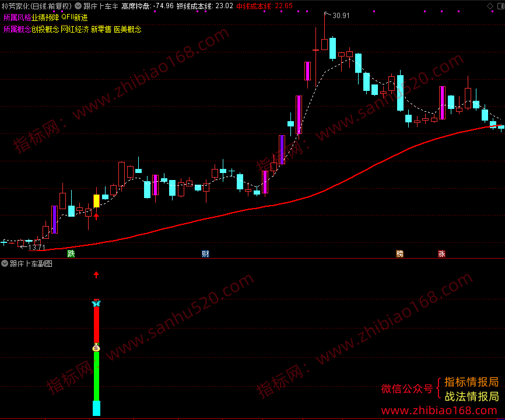The image size is (505, 420).
Task: Click the green segment of the signal bar
Action: pyautogui.click(x=96, y=376)
